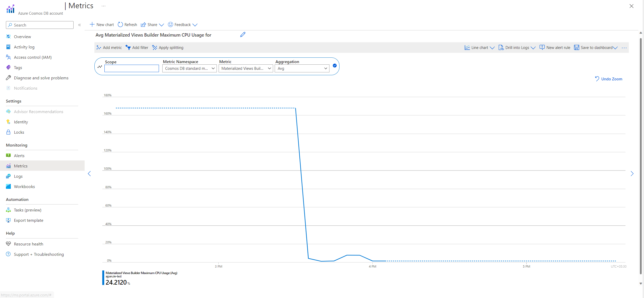Image resolution: width=644 pixels, height=298 pixels.
Task: Click the Add metric icon
Action: click(99, 47)
